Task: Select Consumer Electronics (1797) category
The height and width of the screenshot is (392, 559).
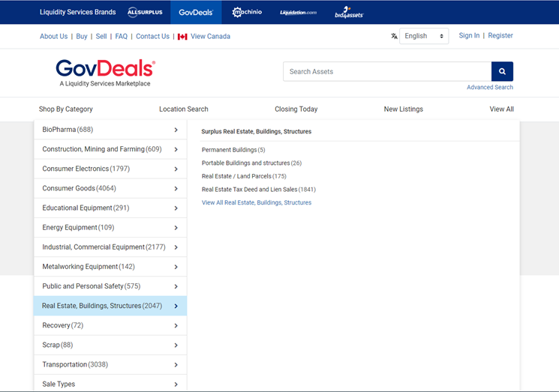Action: 86,169
